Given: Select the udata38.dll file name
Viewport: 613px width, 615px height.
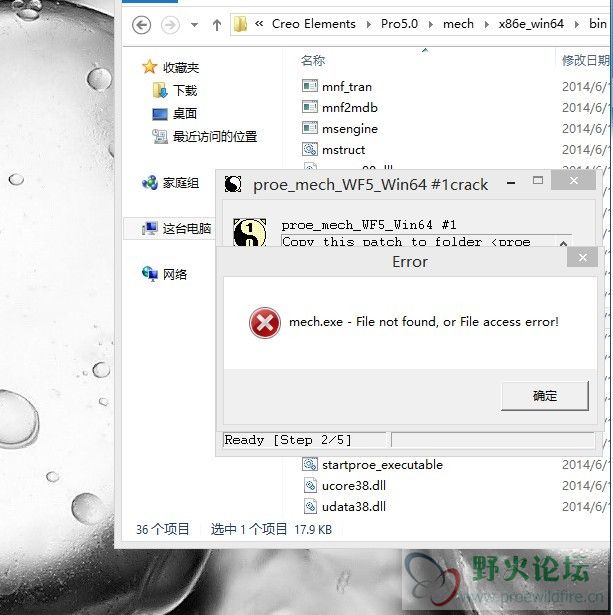Looking at the screenshot, I should [x=354, y=507].
